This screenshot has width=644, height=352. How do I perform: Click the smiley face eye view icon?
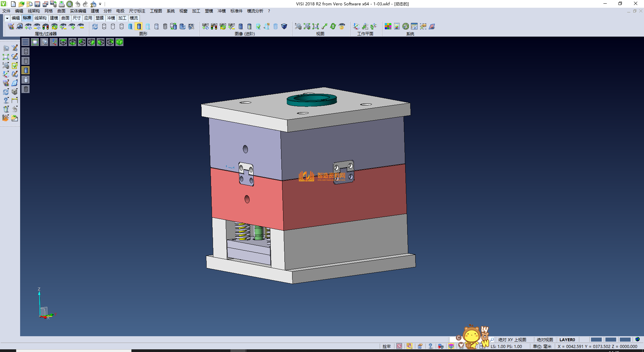[x=342, y=27]
